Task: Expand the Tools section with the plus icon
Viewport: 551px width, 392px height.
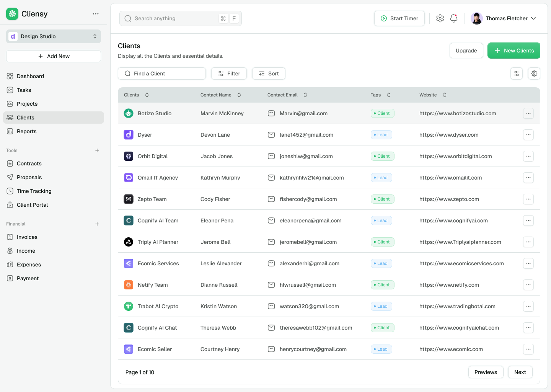Action: (x=97, y=150)
